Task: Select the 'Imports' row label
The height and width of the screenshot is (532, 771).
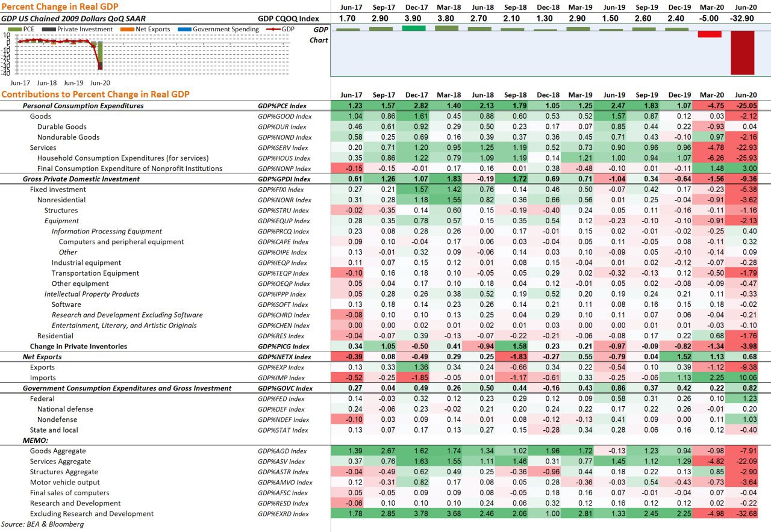Action: point(43,378)
